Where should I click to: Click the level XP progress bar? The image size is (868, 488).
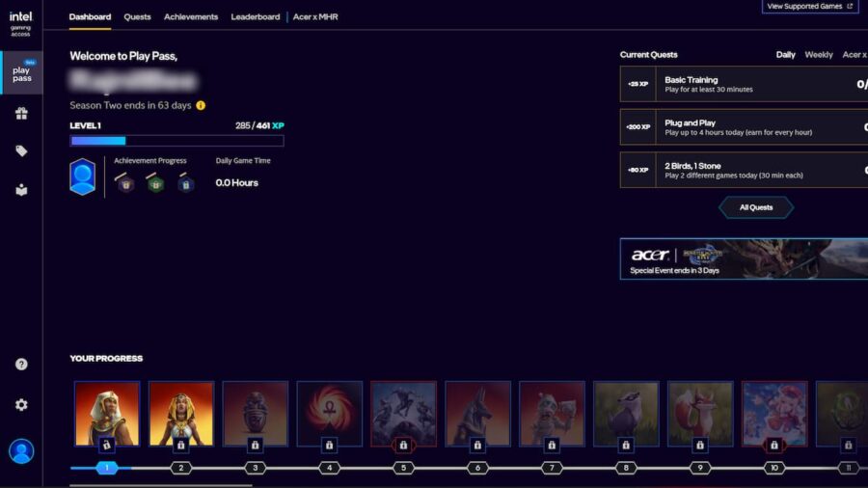pyautogui.click(x=176, y=141)
